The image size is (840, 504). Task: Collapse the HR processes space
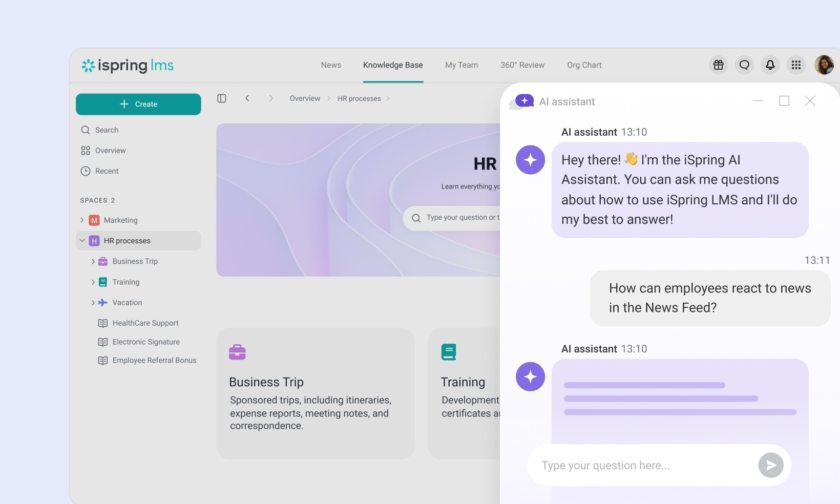point(82,241)
